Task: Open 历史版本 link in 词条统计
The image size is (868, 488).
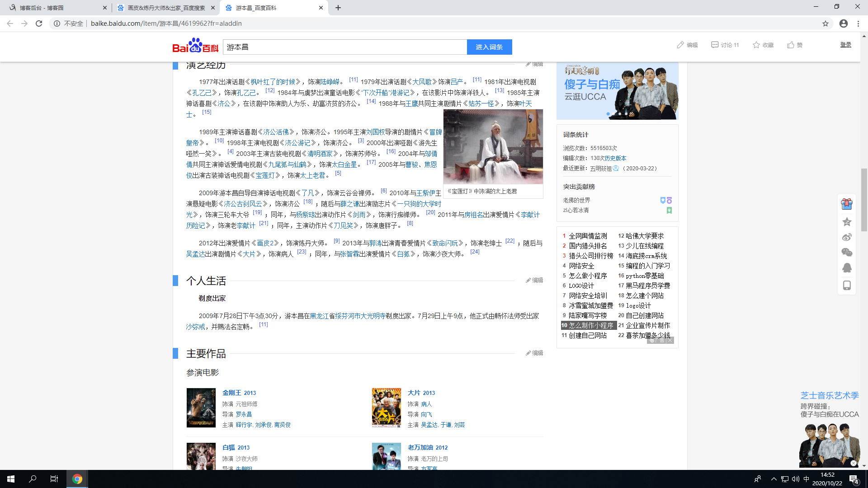Action: (x=615, y=158)
